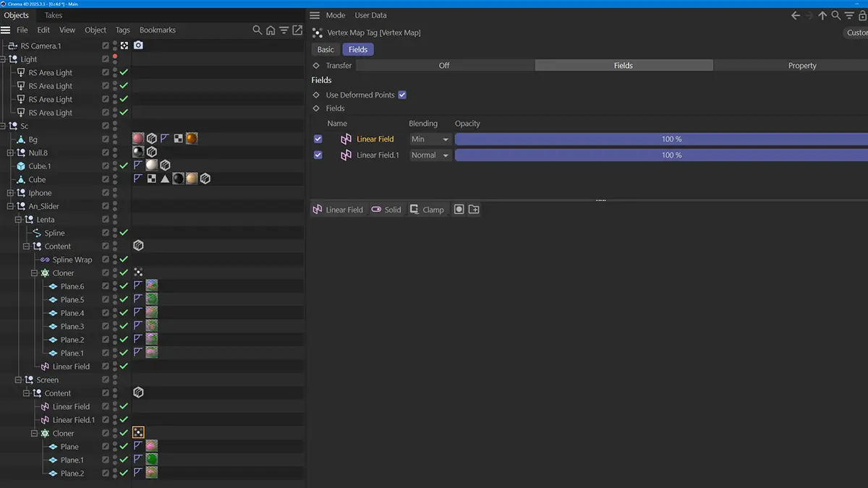Click the green material tag on Plane.5
This screenshot has width=868, height=488.
tap(152, 299)
